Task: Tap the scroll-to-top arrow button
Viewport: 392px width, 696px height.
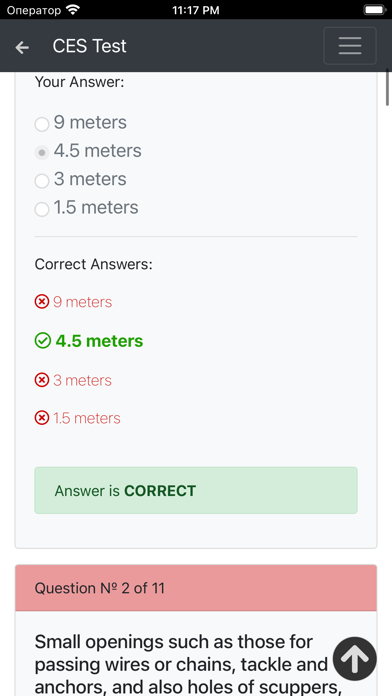Action: pos(355,659)
